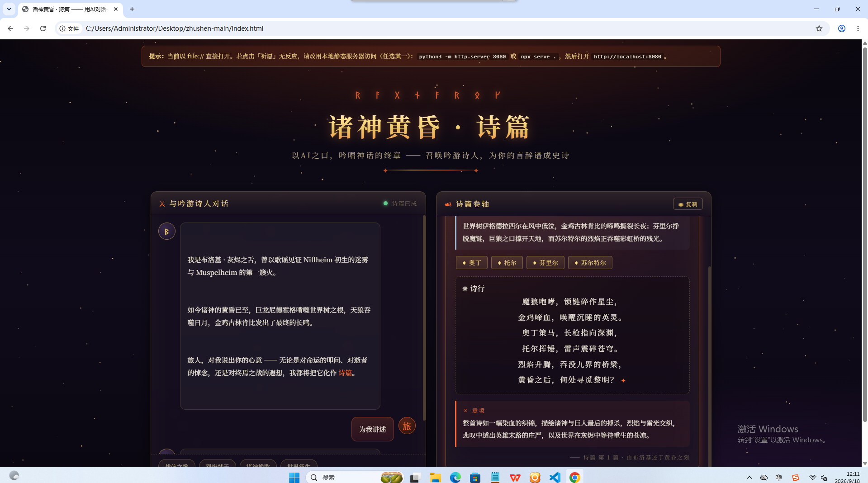
Task: Open the clock showing 12:11
Action: 847,478
